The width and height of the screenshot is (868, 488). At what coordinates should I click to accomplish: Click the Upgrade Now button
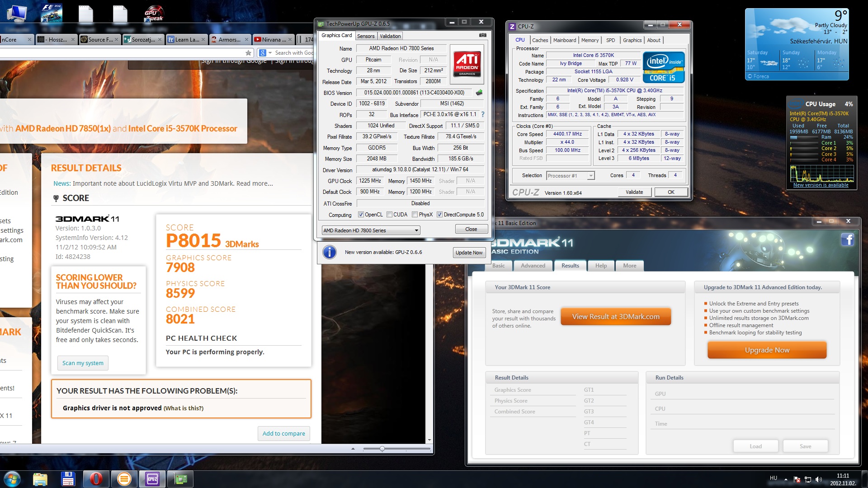pyautogui.click(x=767, y=350)
